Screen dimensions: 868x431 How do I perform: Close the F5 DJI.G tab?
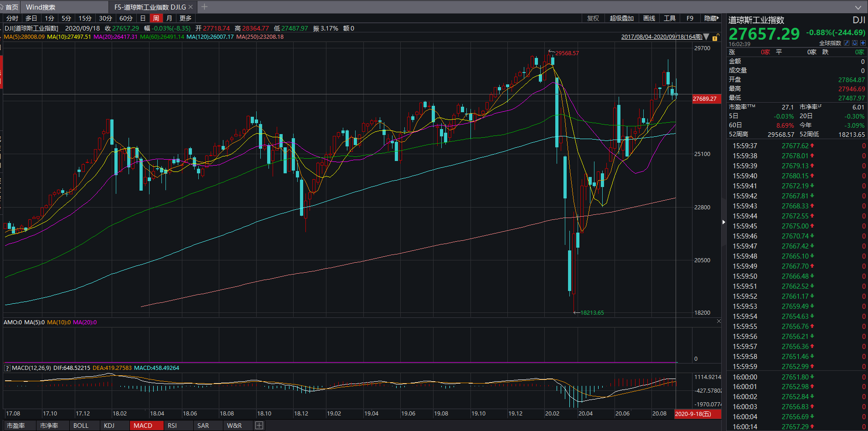click(x=191, y=7)
